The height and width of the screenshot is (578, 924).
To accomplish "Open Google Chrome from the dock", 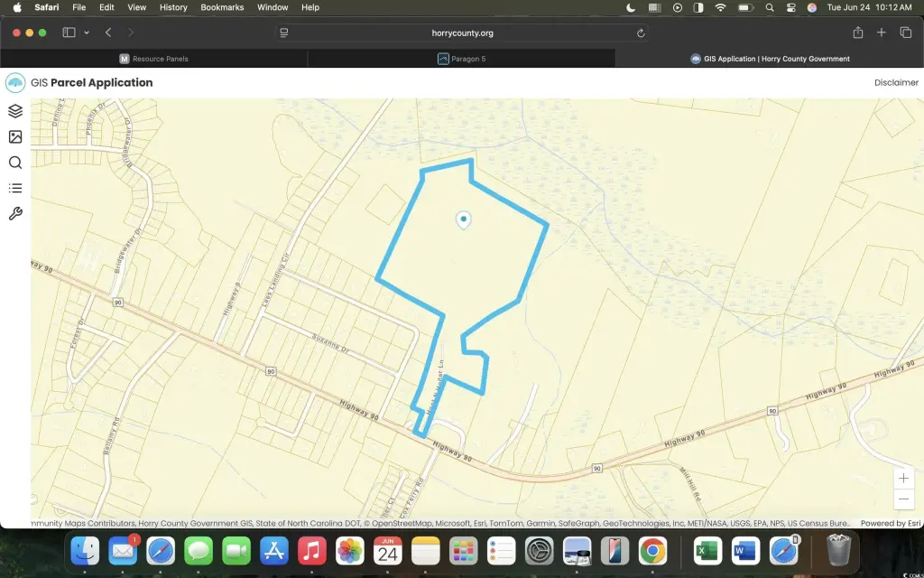I will click(x=652, y=550).
